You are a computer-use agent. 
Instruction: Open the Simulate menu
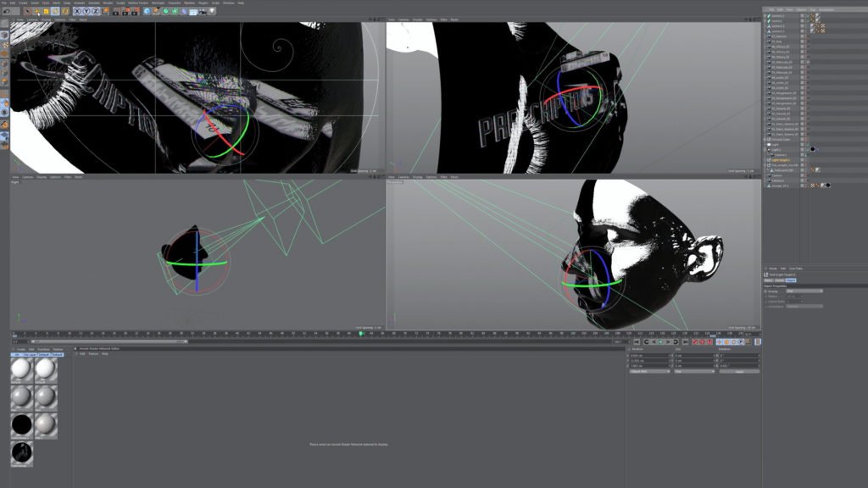93,3
